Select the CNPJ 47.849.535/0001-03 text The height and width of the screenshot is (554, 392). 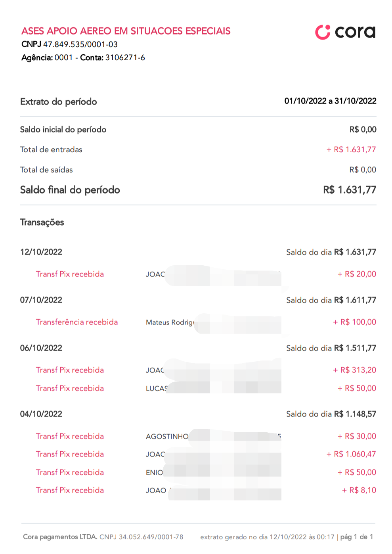point(69,44)
